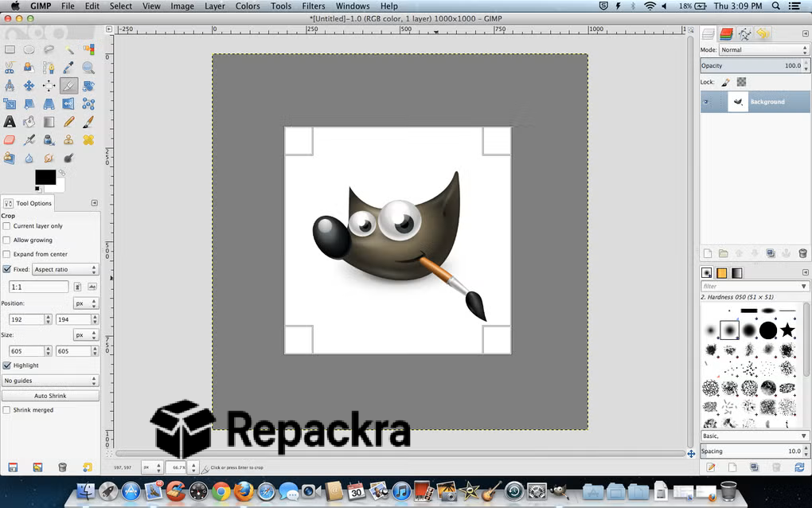Select the Text tool

tap(10, 122)
